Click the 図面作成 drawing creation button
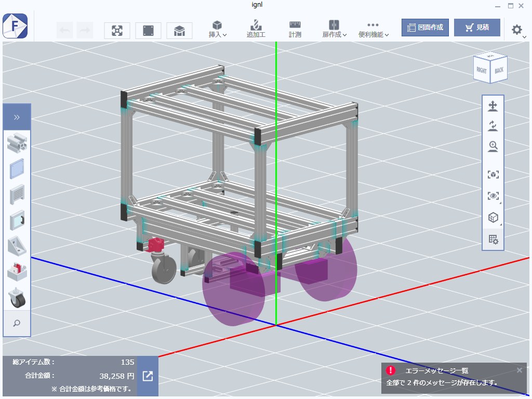532x399 pixels. [425, 28]
